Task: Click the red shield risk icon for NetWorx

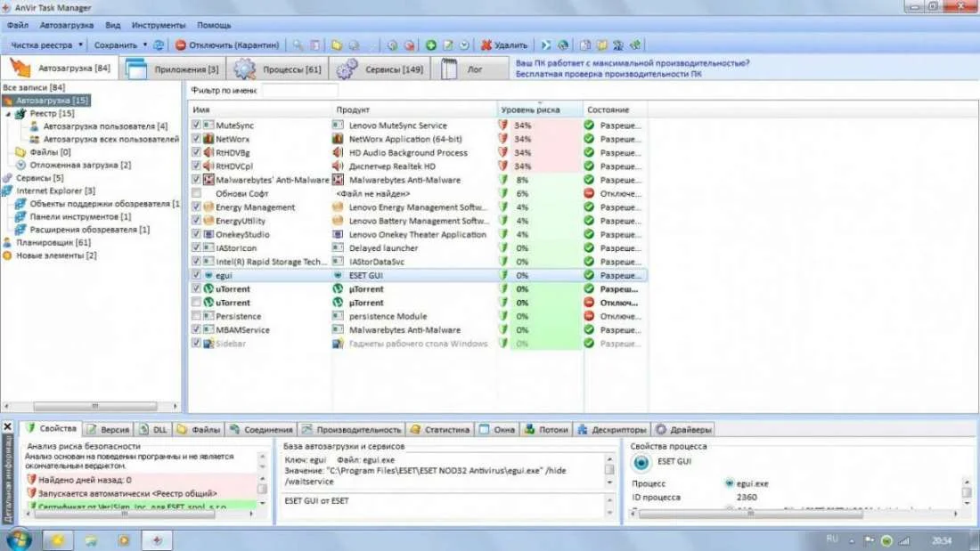Action: (x=503, y=139)
